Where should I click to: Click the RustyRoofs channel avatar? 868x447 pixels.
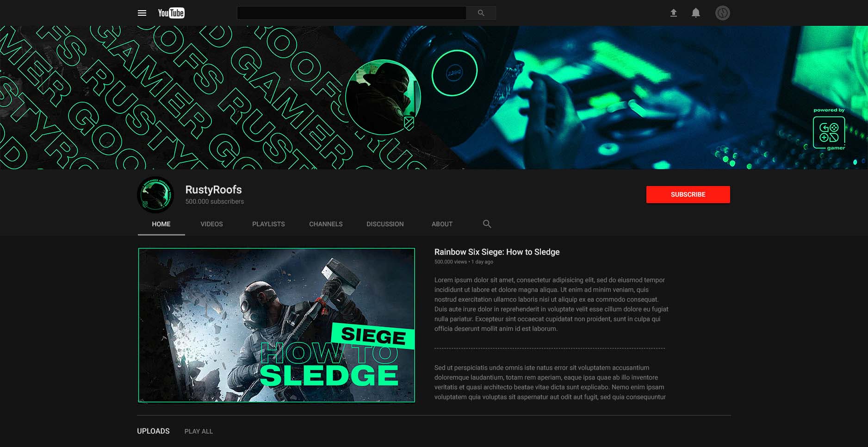[155, 195]
